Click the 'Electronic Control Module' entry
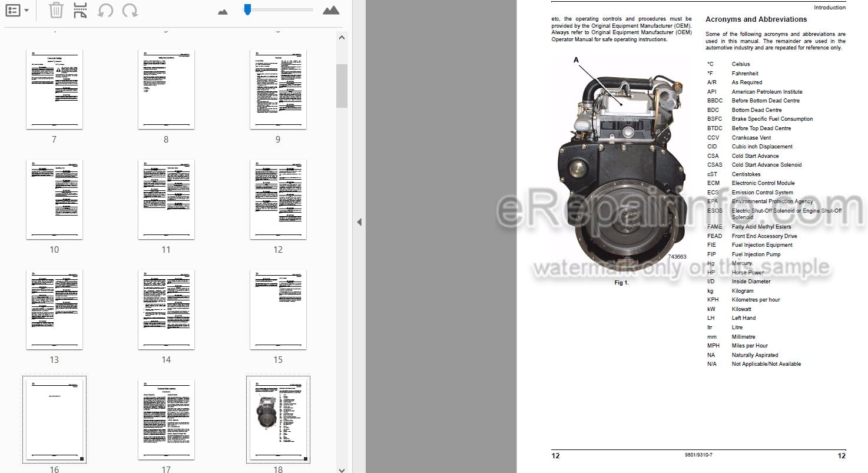 coord(763,183)
